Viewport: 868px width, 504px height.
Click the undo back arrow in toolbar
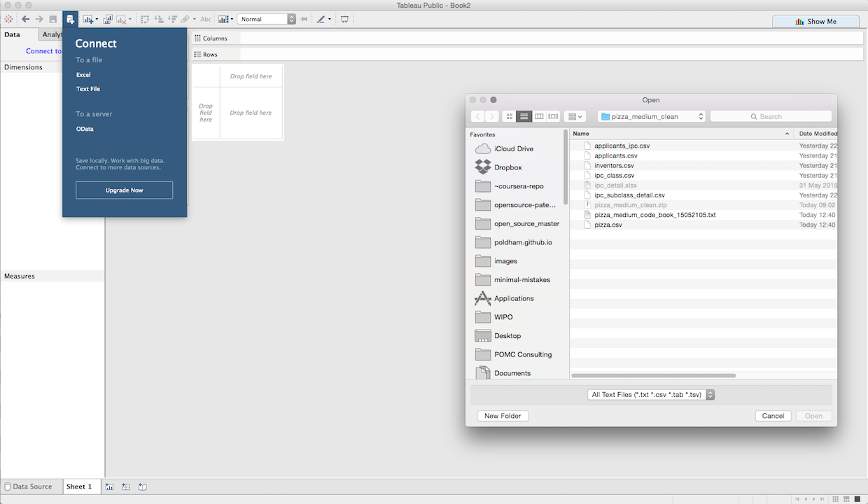coord(26,20)
